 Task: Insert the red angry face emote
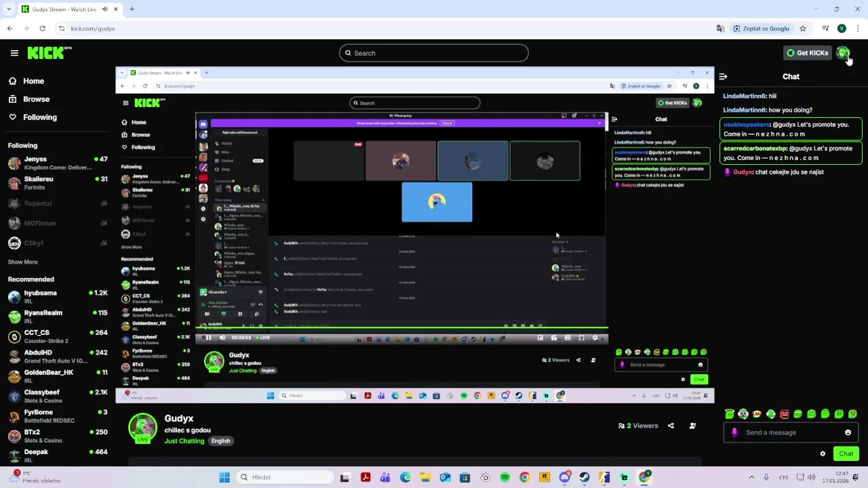tap(785, 413)
